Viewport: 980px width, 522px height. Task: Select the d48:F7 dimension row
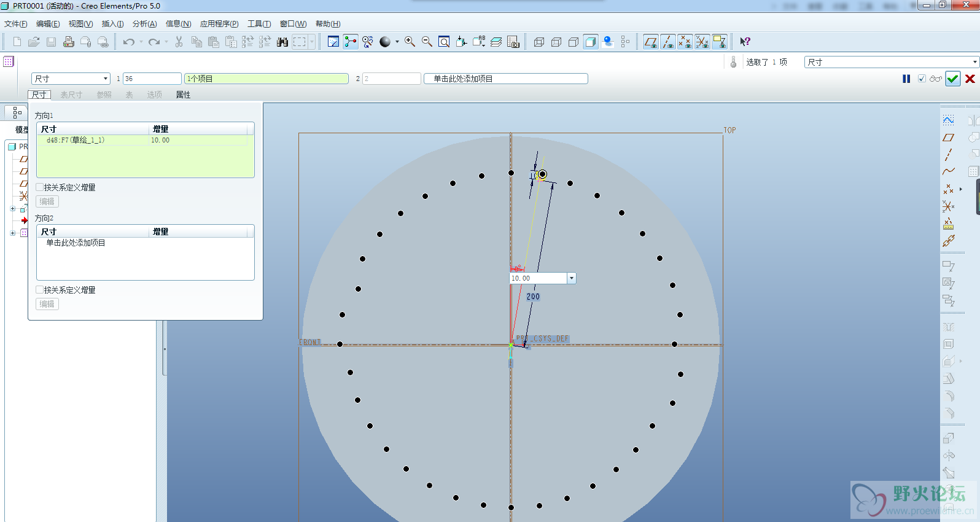[143, 140]
